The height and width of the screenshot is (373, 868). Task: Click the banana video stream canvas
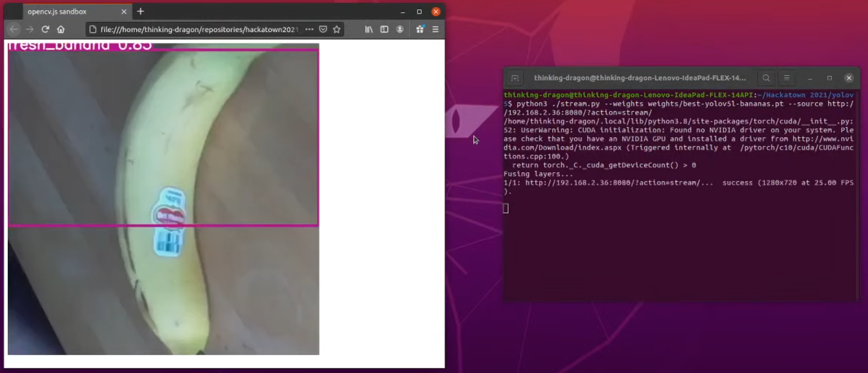click(x=163, y=199)
